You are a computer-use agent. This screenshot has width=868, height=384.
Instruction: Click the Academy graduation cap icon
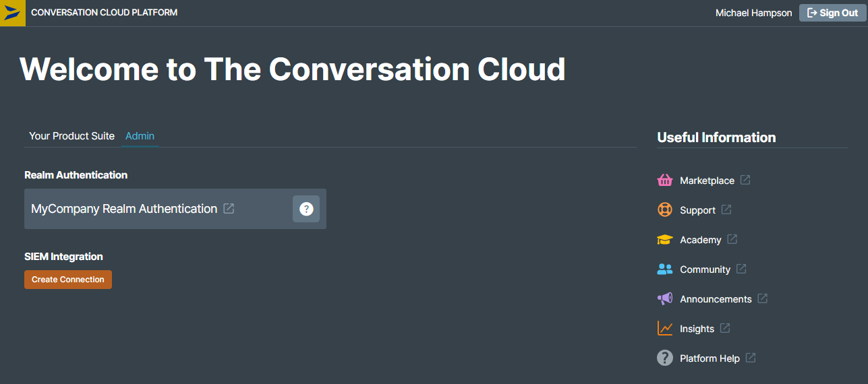[665, 240]
